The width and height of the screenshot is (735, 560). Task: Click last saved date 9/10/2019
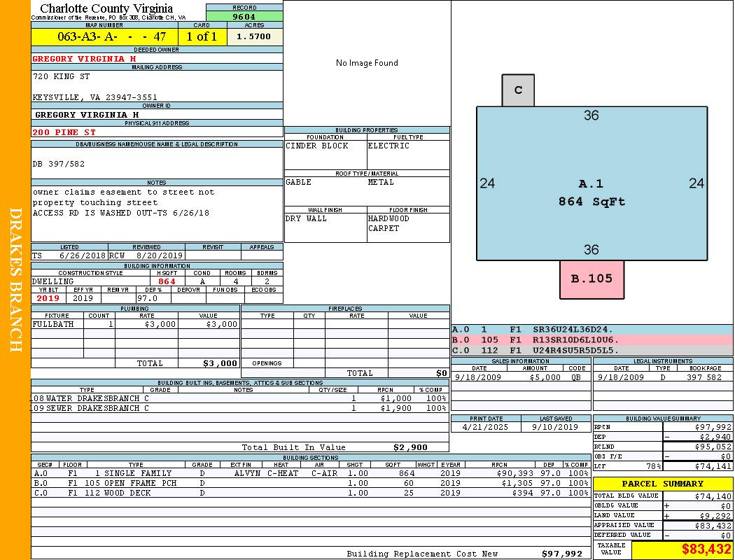point(555,427)
